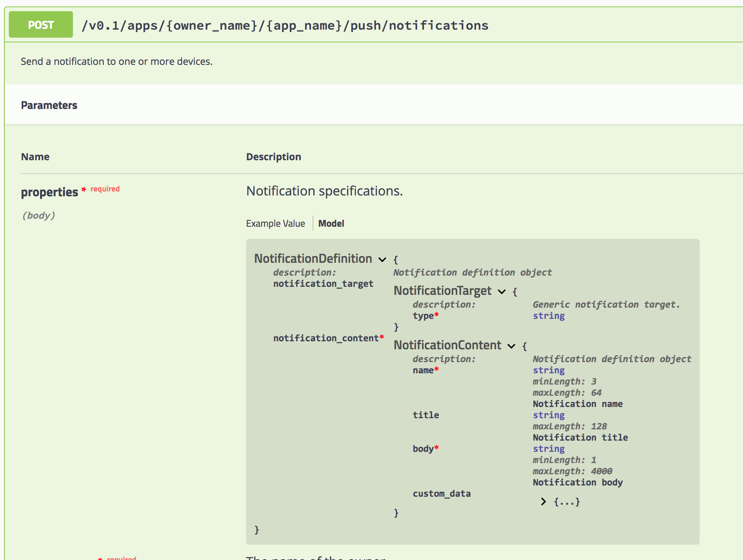
Task: Collapse the endpoint by clicking its path
Action: [x=285, y=25]
